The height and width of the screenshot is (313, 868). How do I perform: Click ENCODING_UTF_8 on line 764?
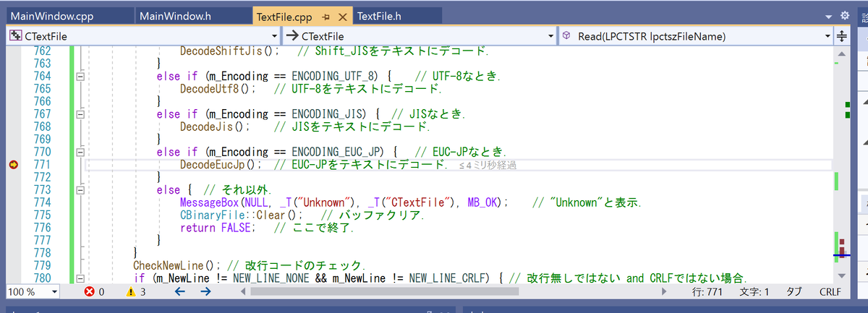tap(336, 76)
